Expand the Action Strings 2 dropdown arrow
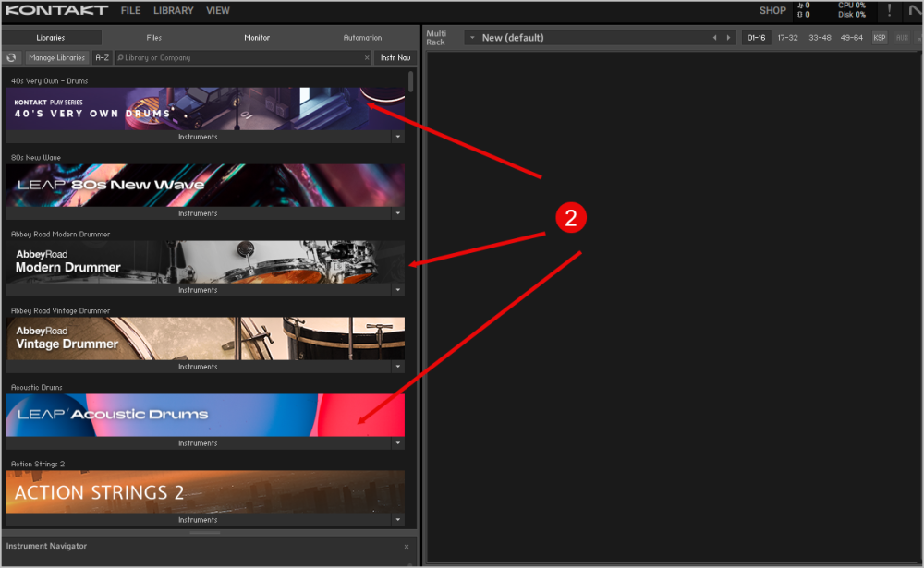Image resolution: width=924 pixels, height=568 pixels. tap(398, 520)
